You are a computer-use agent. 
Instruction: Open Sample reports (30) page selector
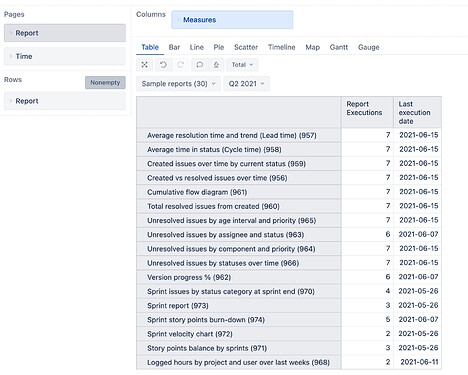click(178, 84)
